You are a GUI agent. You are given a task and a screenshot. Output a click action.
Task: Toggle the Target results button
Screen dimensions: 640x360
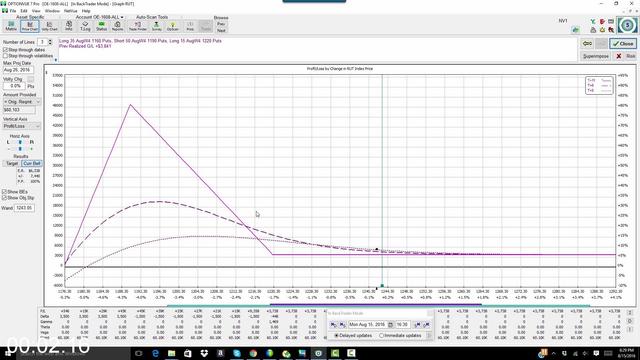pyautogui.click(x=12, y=163)
